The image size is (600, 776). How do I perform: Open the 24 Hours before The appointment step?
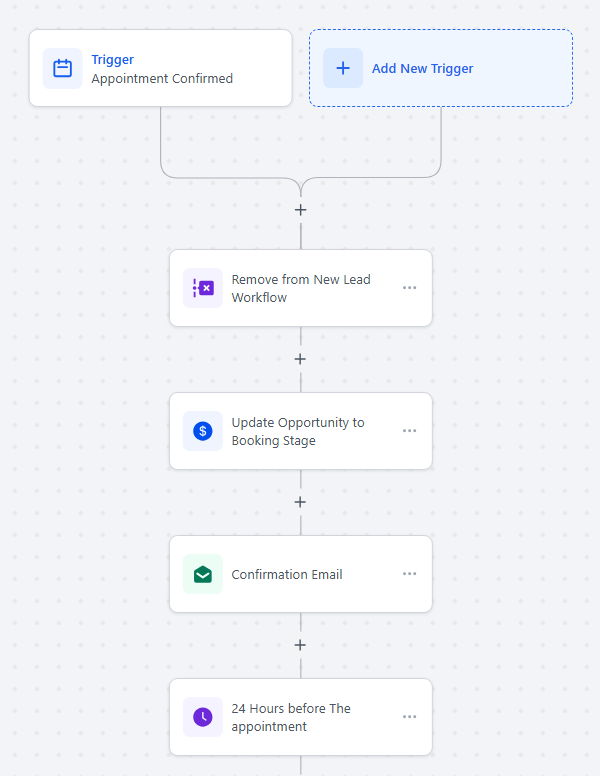pyautogui.click(x=300, y=717)
